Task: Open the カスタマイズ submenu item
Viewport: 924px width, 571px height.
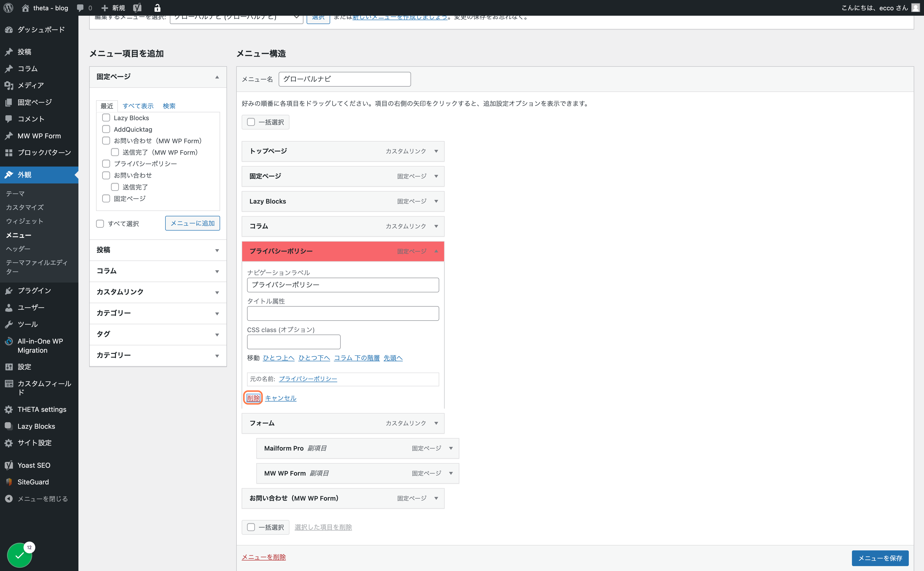Action: [x=25, y=207]
